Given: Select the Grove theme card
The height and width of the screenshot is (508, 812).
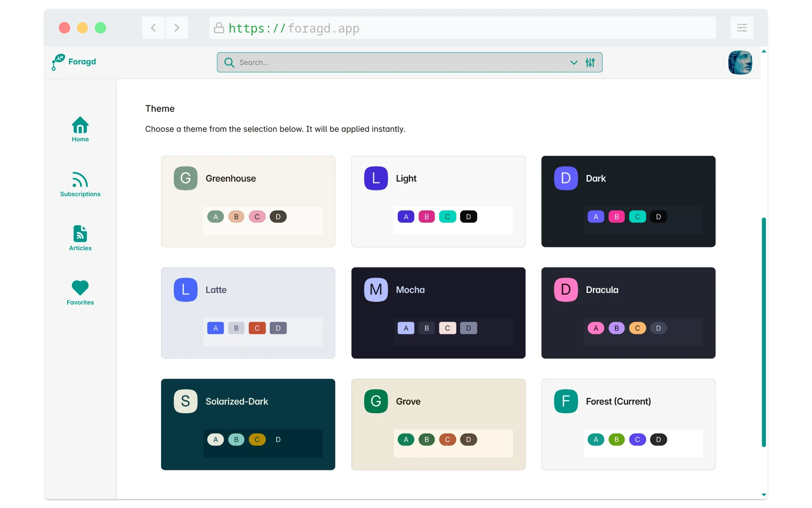Looking at the screenshot, I should click(439, 425).
